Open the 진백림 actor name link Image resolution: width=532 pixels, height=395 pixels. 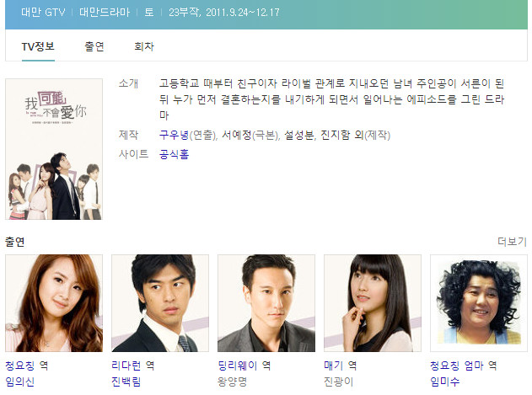[126, 382]
